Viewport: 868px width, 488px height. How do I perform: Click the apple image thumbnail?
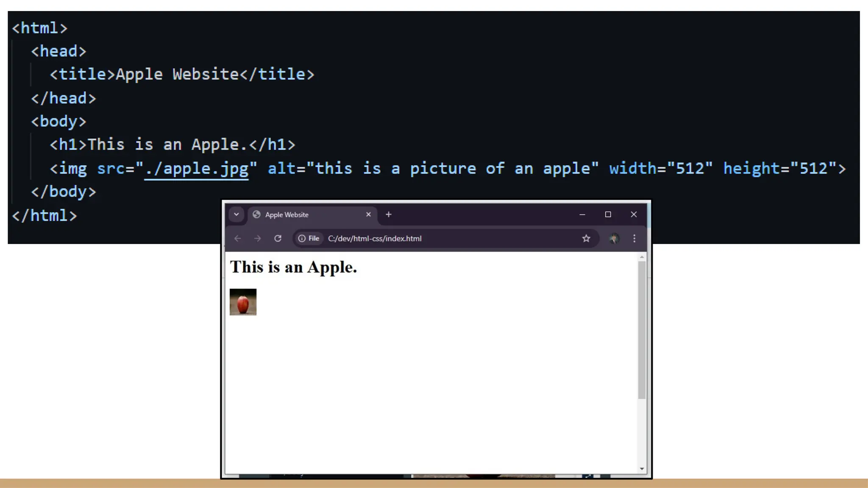coord(243,302)
